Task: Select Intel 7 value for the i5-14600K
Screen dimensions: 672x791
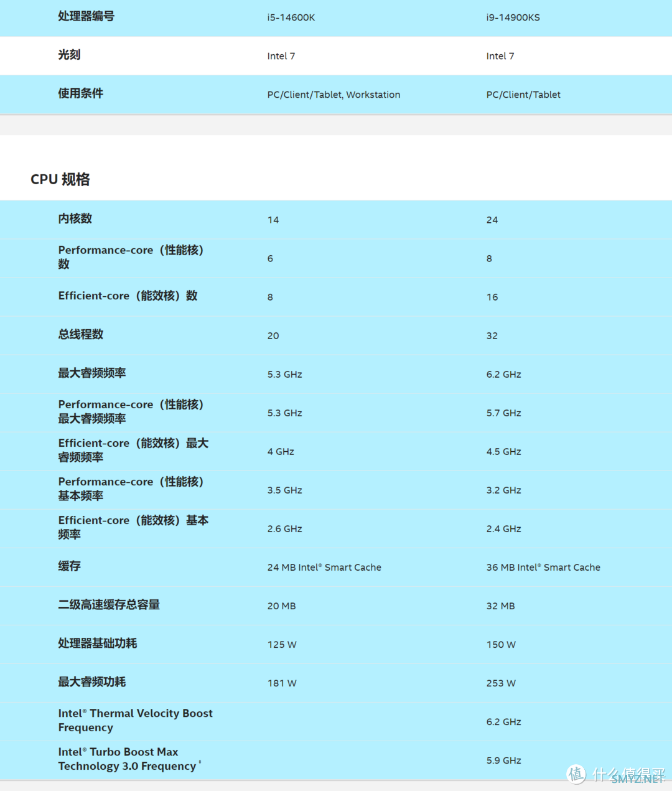Action: pos(281,56)
